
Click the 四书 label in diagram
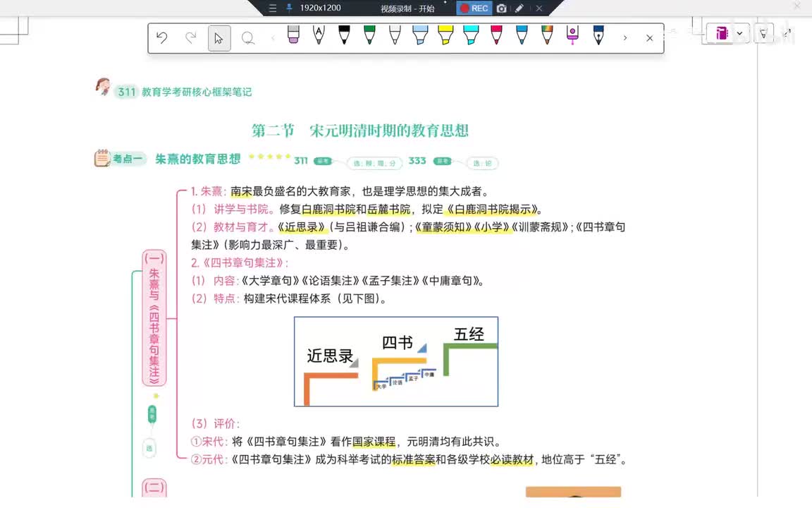(398, 342)
